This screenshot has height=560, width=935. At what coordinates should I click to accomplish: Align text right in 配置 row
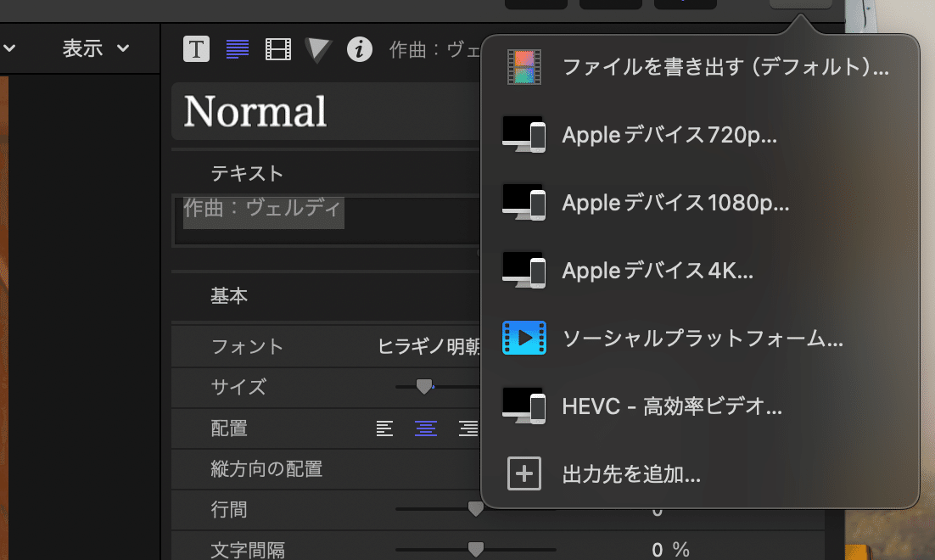click(x=468, y=428)
